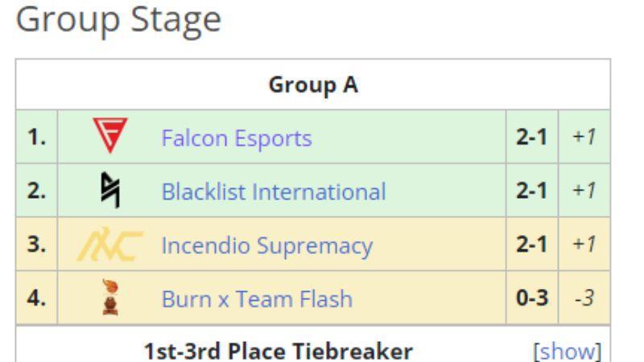
Task: Open the Burn x Team Flash link
Action: click(x=257, y=298)
